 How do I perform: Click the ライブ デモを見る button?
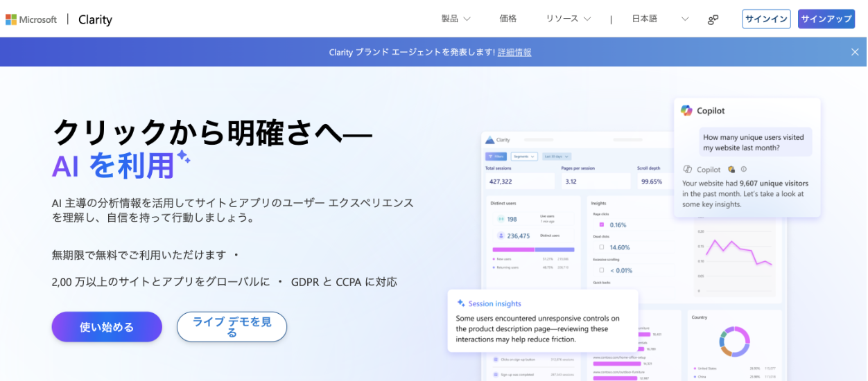[232, 327]
